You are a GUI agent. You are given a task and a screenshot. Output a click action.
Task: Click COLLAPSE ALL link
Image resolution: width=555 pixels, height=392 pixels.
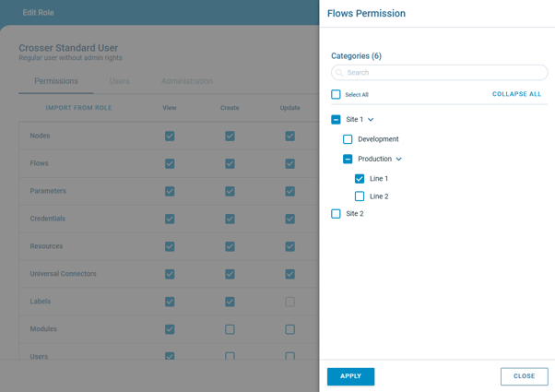pyautogui.click(x=516, y=94)
